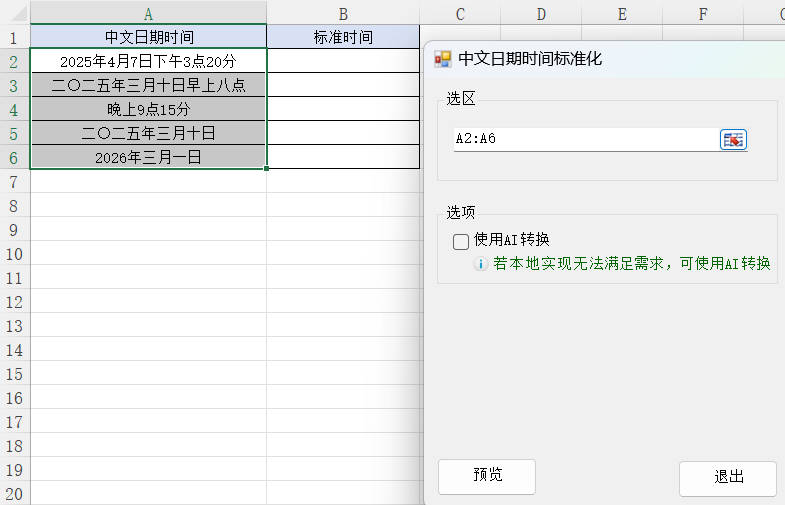Select cell containing 2026年三月一日

(148, 157)
